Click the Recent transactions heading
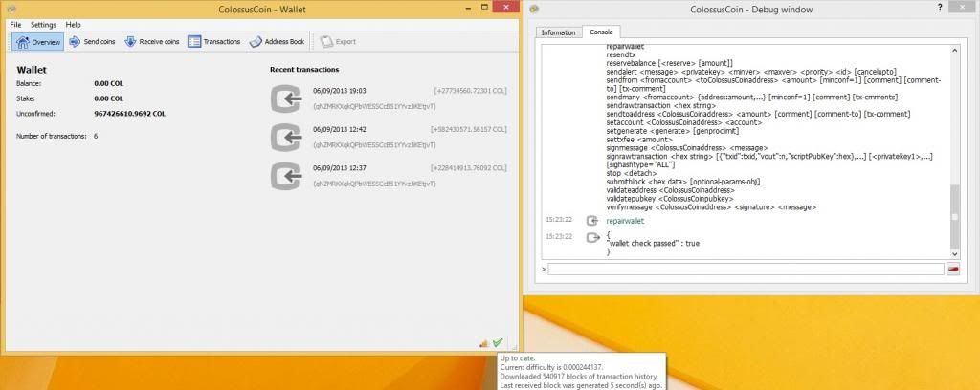 (x=304, y=69)
